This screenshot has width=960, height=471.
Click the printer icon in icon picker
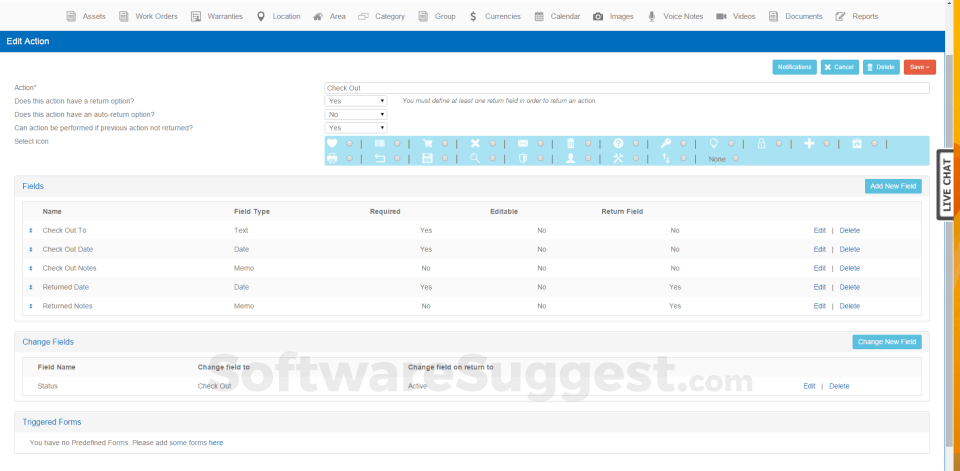point(332,159)
